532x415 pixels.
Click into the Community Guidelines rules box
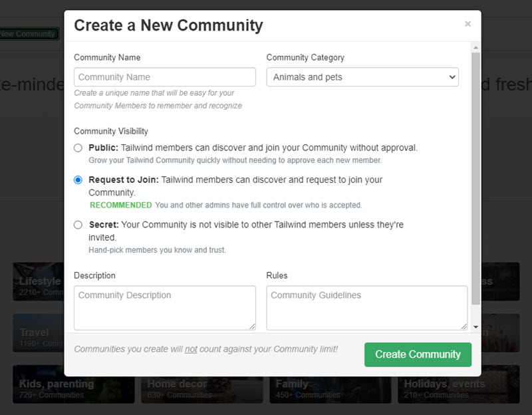click(x=366, y=307)
